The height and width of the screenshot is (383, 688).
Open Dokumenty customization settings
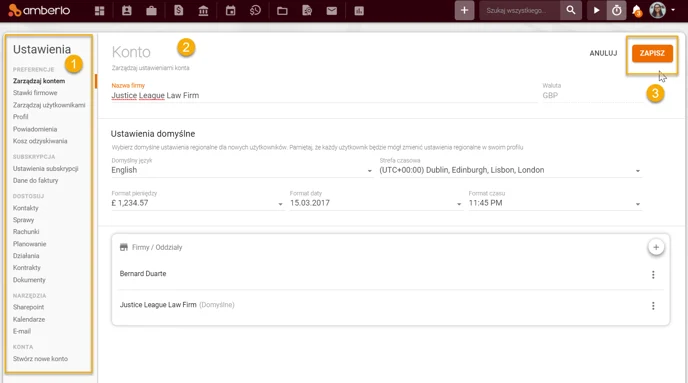tap(29, 280)
